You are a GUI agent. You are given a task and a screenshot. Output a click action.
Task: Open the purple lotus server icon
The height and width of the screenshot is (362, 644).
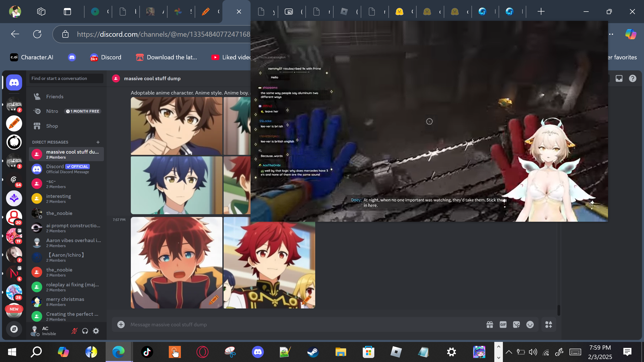pos(14,198)
